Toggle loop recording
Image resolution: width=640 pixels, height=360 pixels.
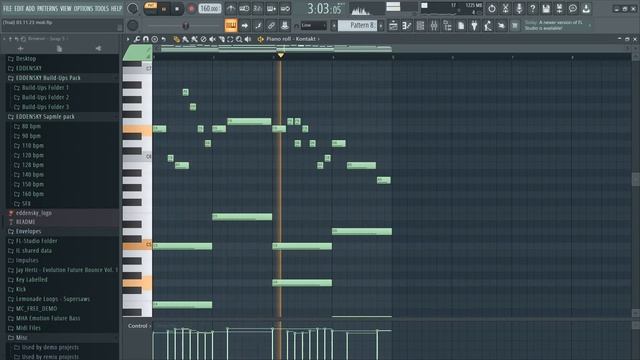click(285, 9)
